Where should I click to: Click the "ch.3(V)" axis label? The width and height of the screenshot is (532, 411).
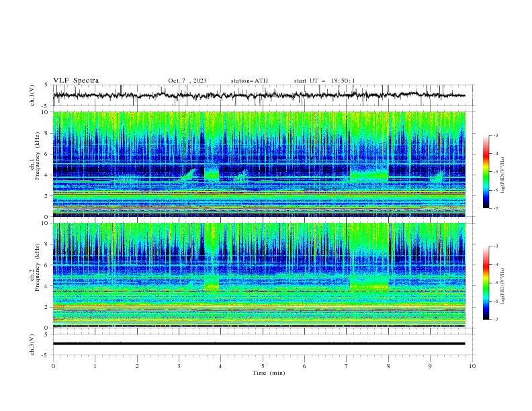[32, 345]
